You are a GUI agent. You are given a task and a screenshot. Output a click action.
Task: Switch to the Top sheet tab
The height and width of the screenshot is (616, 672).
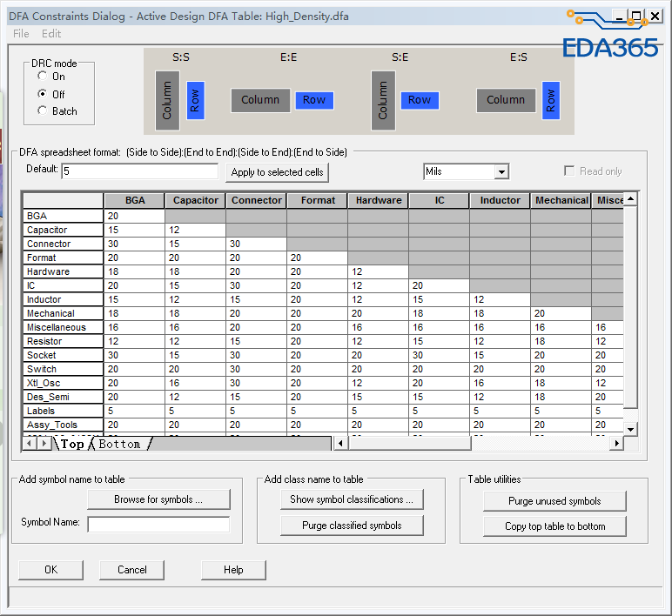(x=72, y=444)
